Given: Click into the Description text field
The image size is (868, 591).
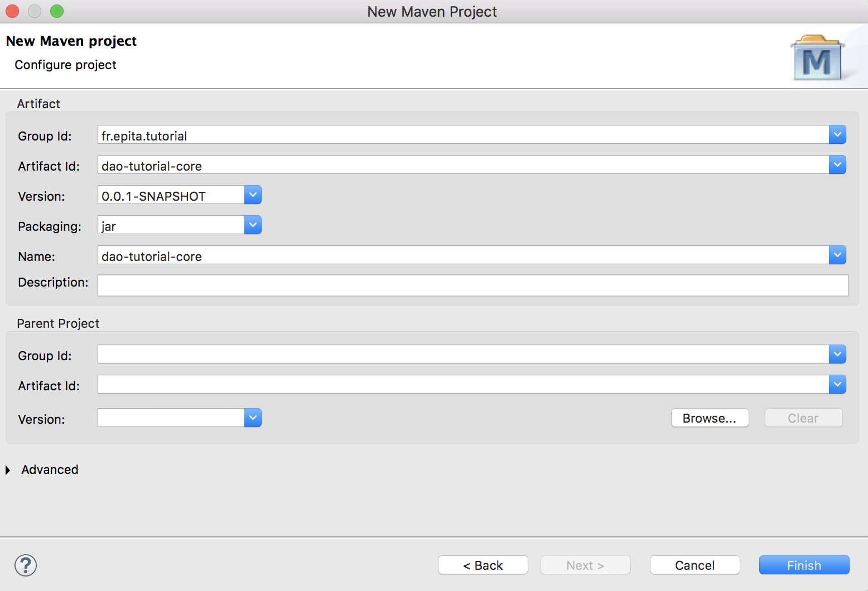Looking at the screenshot, I should (x=473, y=285).
